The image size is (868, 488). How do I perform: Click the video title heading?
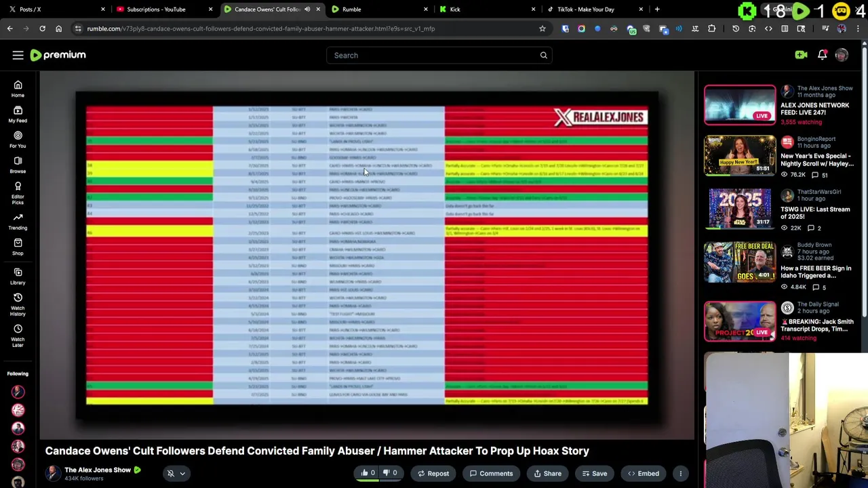[317, 451]
